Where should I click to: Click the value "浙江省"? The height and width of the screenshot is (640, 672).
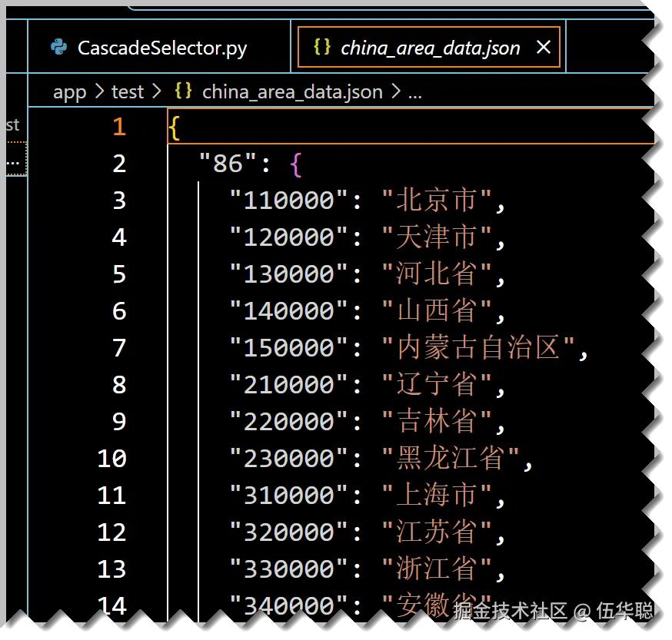[x=437, y=569]
